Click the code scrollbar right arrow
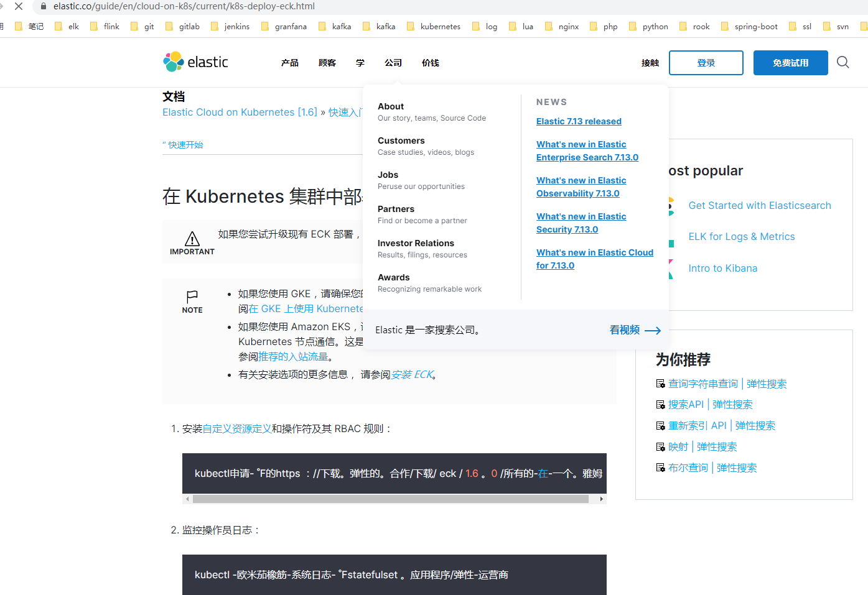 click(601, 499)
